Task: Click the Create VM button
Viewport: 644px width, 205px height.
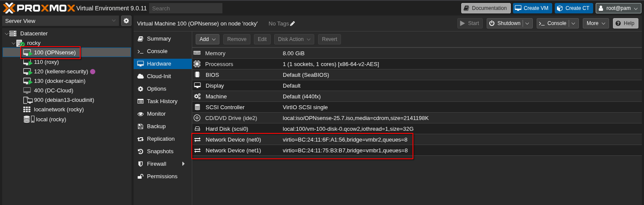Action: tap(532, 8)
